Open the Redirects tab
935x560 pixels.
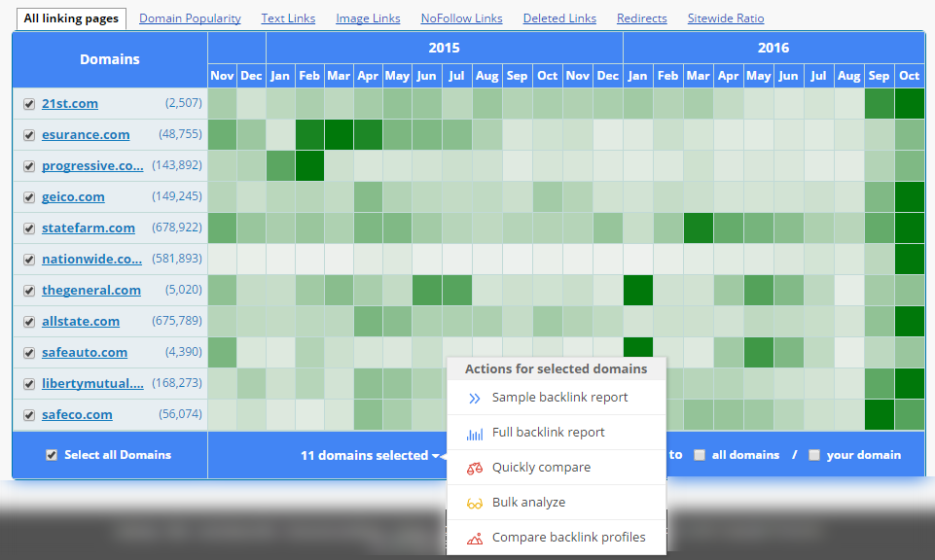tap(641, 18)
